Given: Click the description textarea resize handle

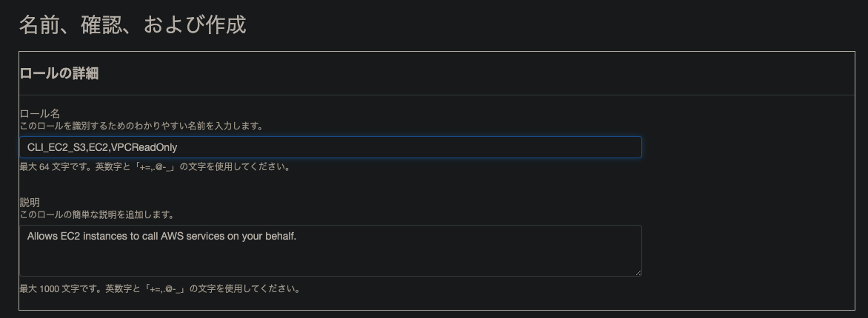Looking at the screenshot, I should [638, 273].
